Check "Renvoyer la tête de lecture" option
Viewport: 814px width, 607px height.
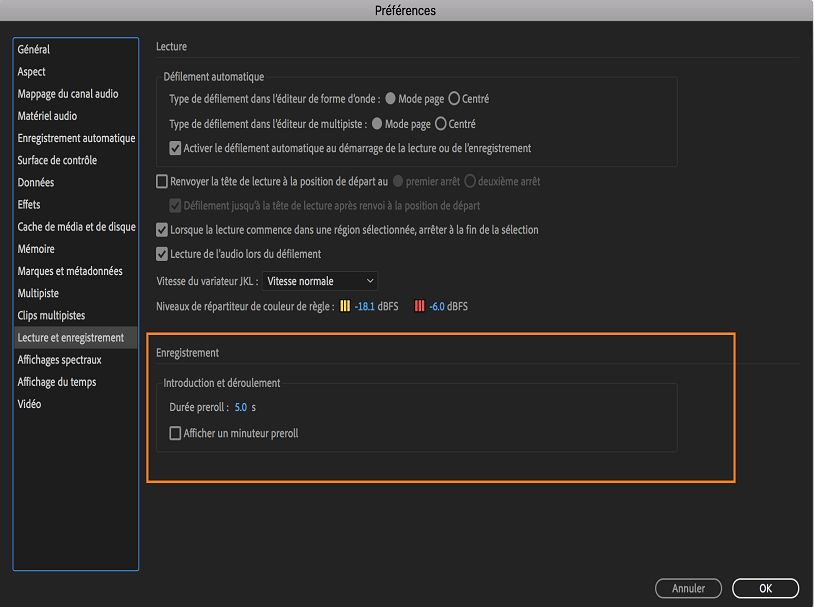(163, 182)
